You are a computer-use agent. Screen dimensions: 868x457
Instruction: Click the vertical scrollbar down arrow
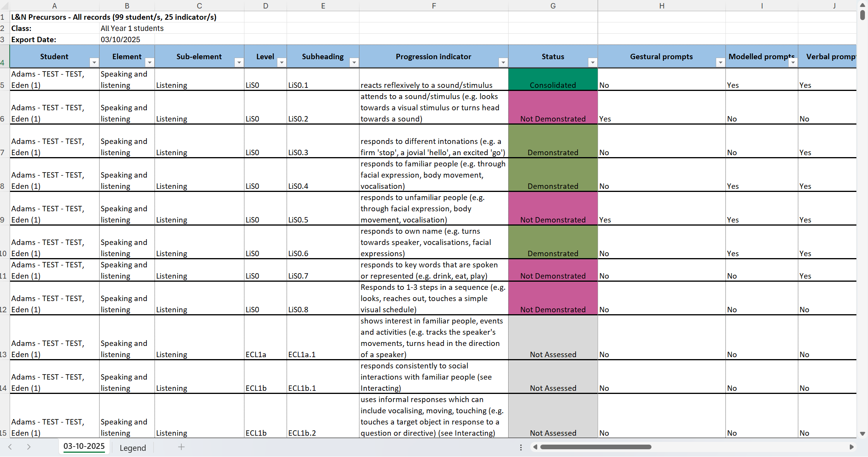click(862, 434)
